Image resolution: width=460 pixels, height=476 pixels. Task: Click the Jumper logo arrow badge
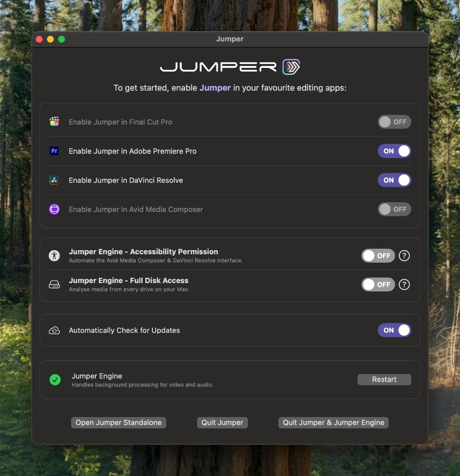[x=291, y=67]
